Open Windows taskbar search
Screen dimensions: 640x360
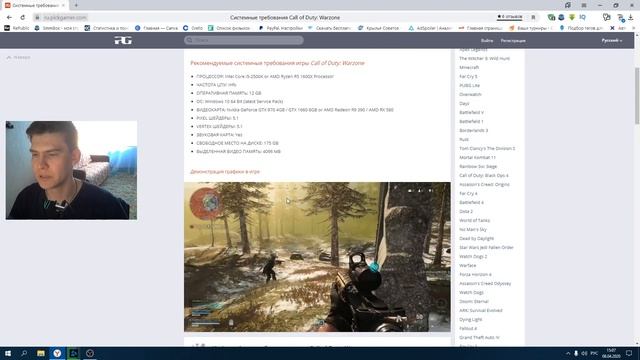(24, 353)
